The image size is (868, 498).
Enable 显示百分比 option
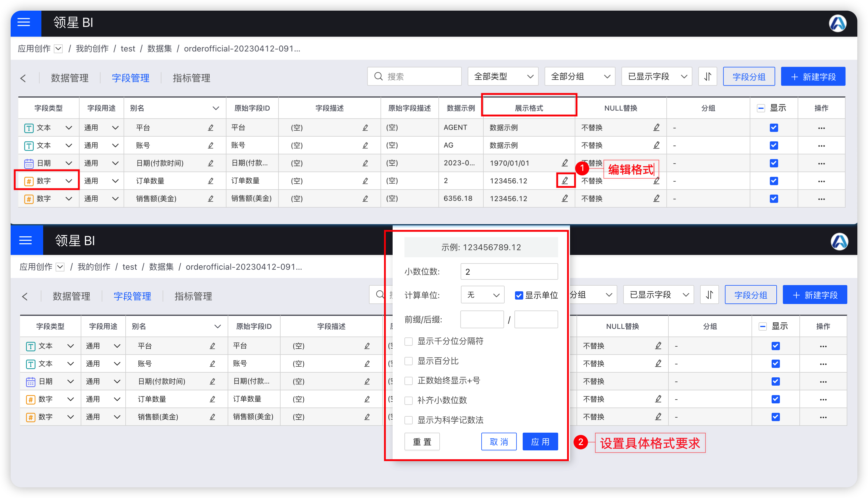(409, 361)
